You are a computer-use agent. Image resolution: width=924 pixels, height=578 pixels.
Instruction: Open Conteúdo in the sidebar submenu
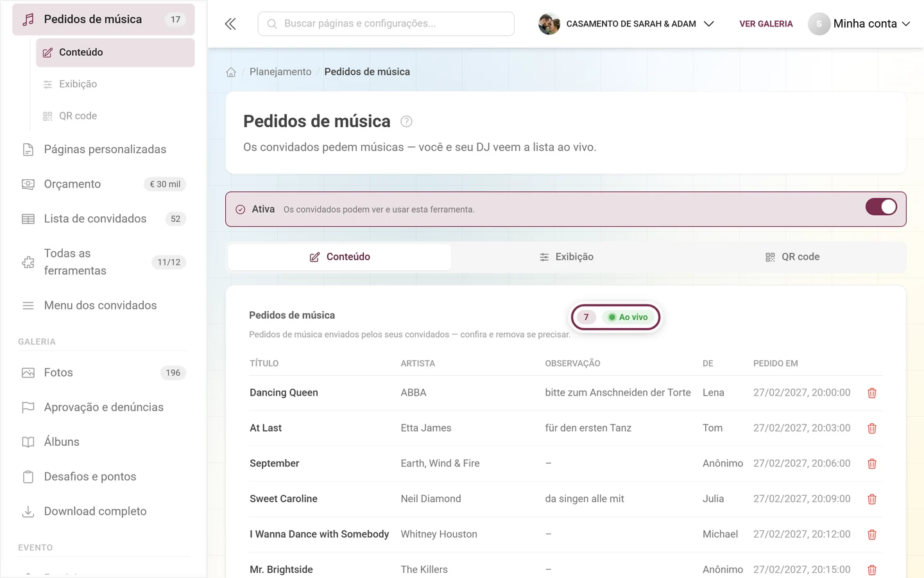[x=116, y=53]
